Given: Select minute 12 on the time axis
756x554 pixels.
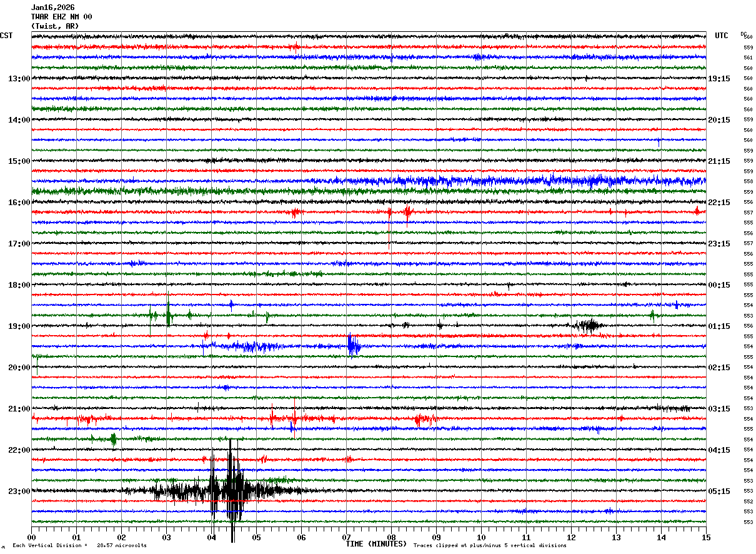Looking at the screenshot, I should pos(571,537).
